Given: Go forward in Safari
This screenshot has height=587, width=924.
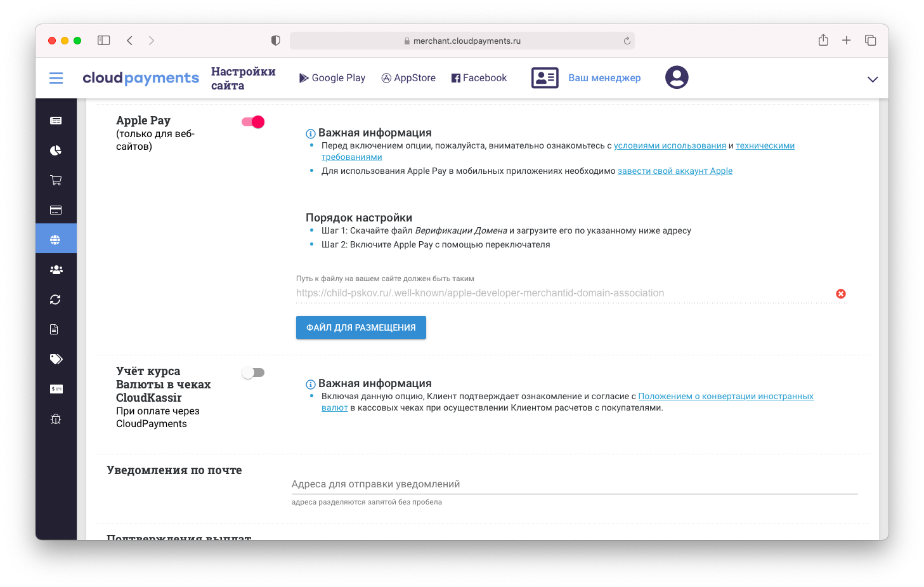Looking at the screenshot, I should [x=151, y=41].
